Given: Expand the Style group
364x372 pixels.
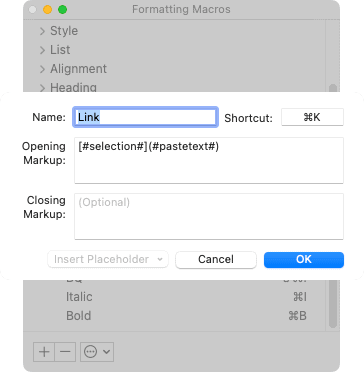Looking at the screenshot, I should tap(42, 31).
